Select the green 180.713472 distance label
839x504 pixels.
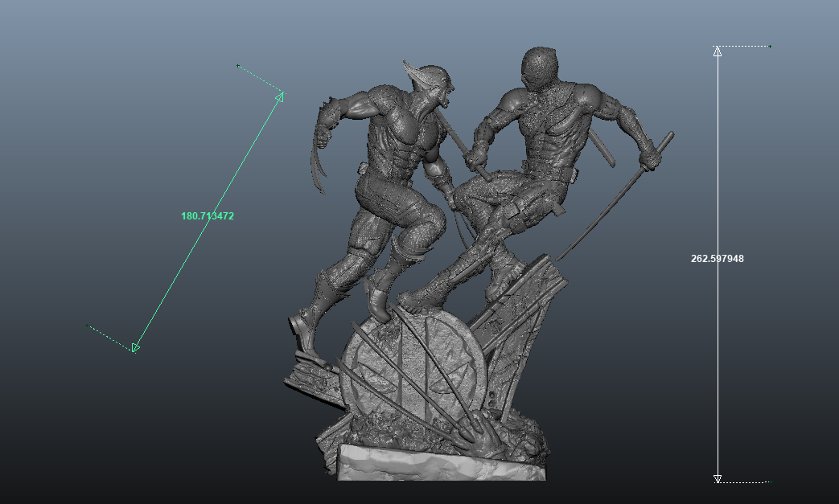point(207,216)
